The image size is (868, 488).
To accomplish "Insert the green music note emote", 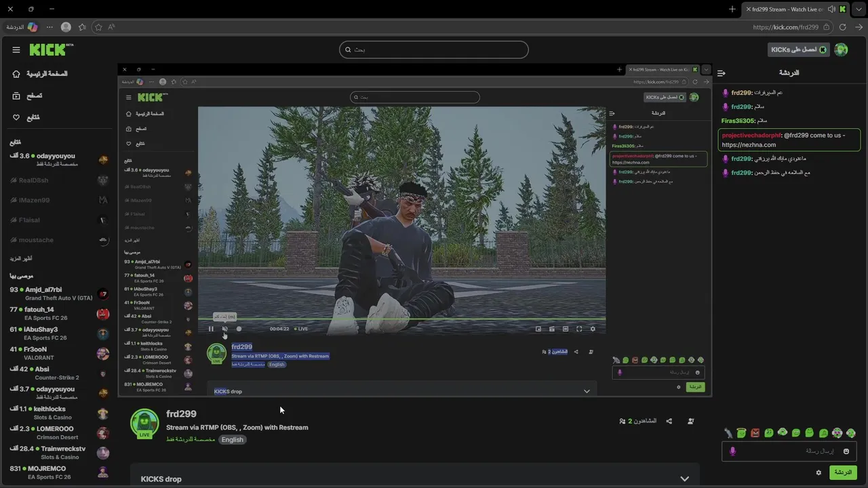I will [x=769, y=432].
